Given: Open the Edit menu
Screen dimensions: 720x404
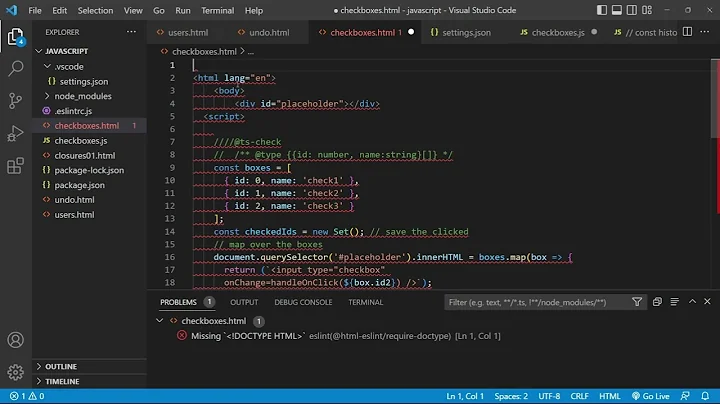Looking at the screenshot, I should [59, 10].
